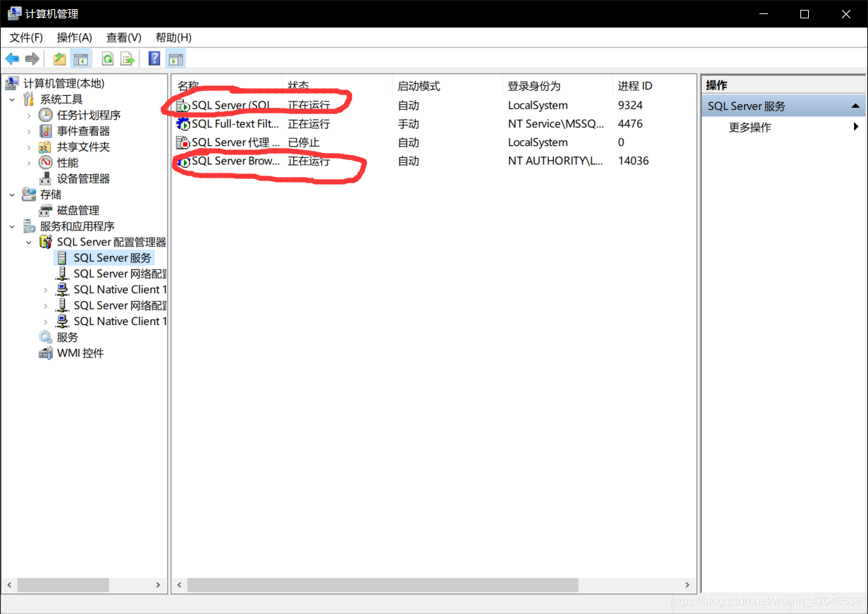Image resolution: width=868 pixels, height=614 pixels.
Task: Click process ID 9324 cell
Action: [x=630, y=105]
